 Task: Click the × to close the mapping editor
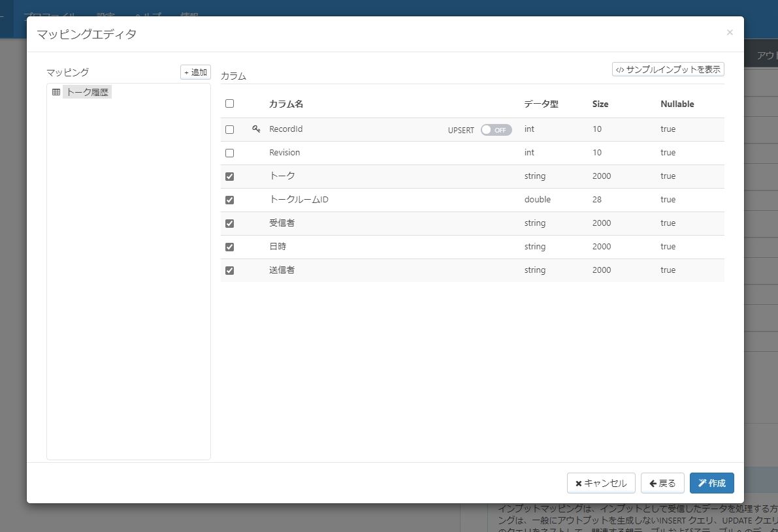click(730, 32)
